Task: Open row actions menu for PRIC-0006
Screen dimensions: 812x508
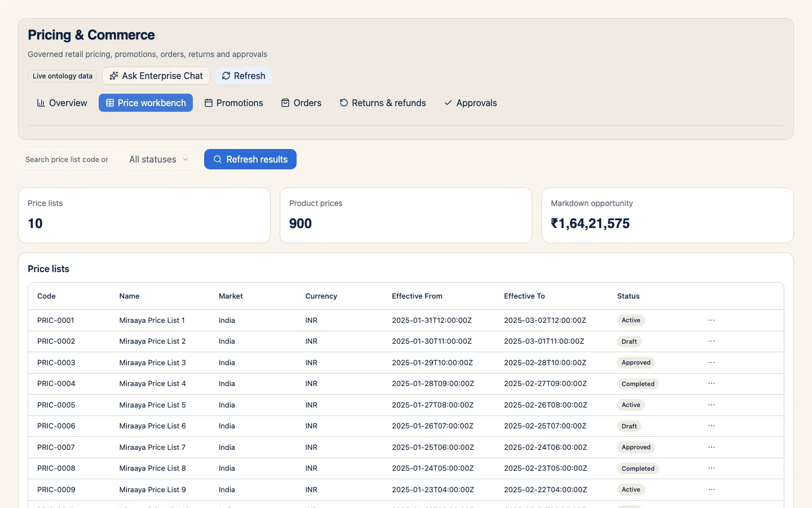Action: (x=712, y=426)
